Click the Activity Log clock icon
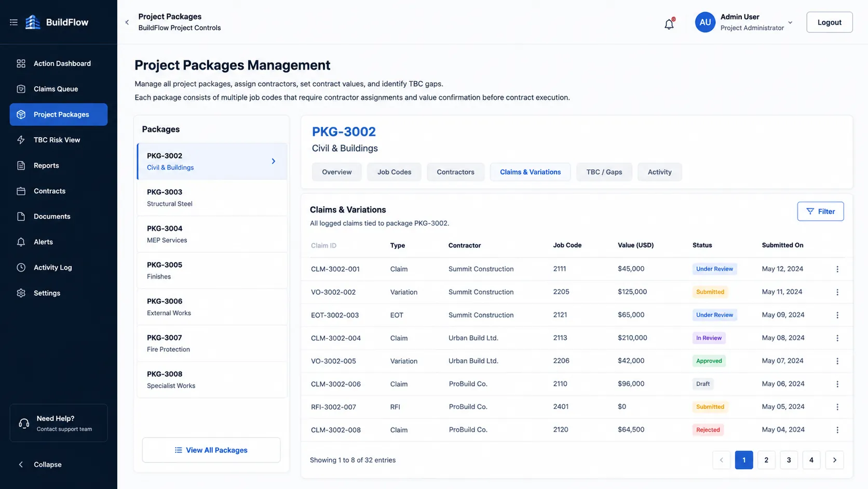This screenshot has height=489, width=868. (21, 267)
